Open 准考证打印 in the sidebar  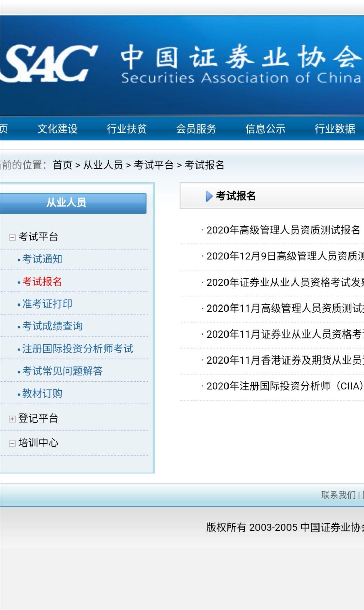tap(47, 304)
